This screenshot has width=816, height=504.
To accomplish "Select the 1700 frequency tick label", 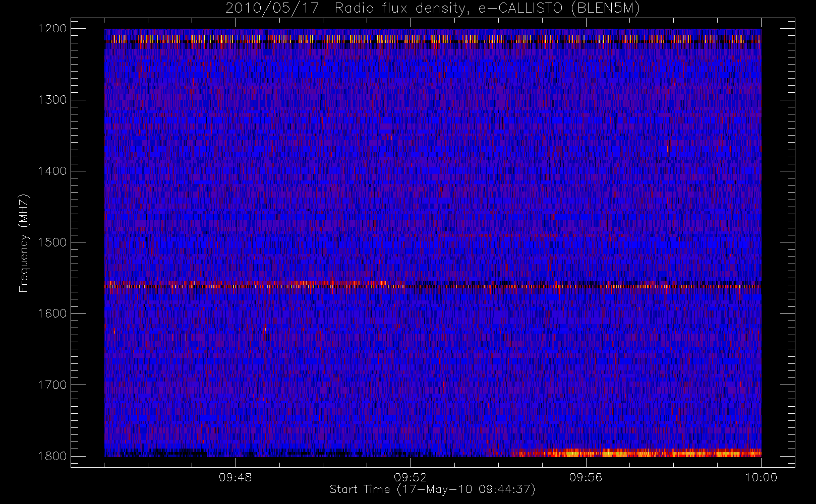I will tap(52, 385).
